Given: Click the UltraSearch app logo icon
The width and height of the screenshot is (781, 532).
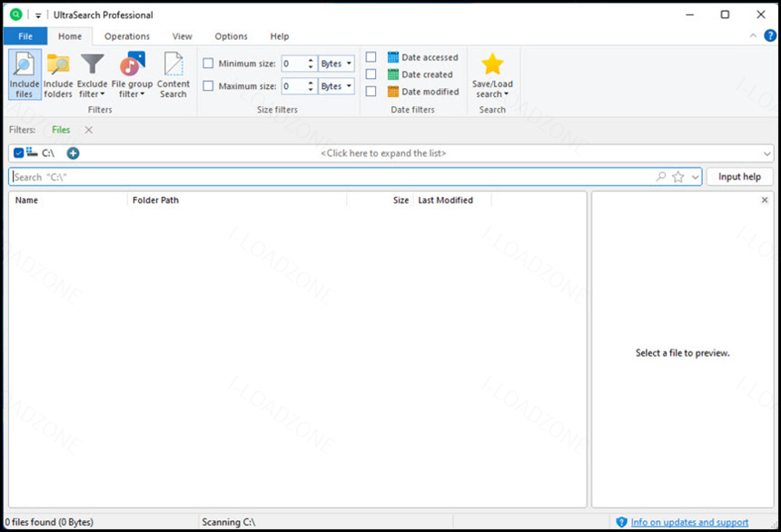Looking at the screenshot, I should pyautogui.click(x=16, y=15).
